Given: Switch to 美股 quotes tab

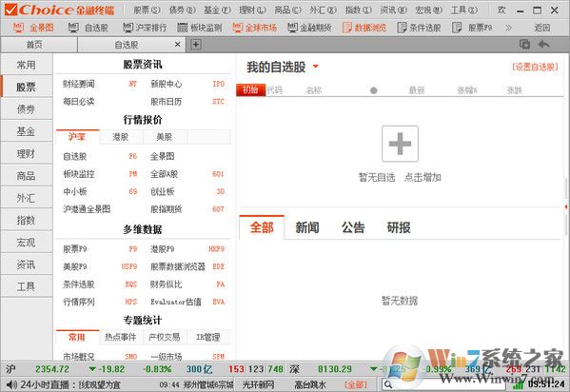Looking at the screenshot, I should 165,137.
